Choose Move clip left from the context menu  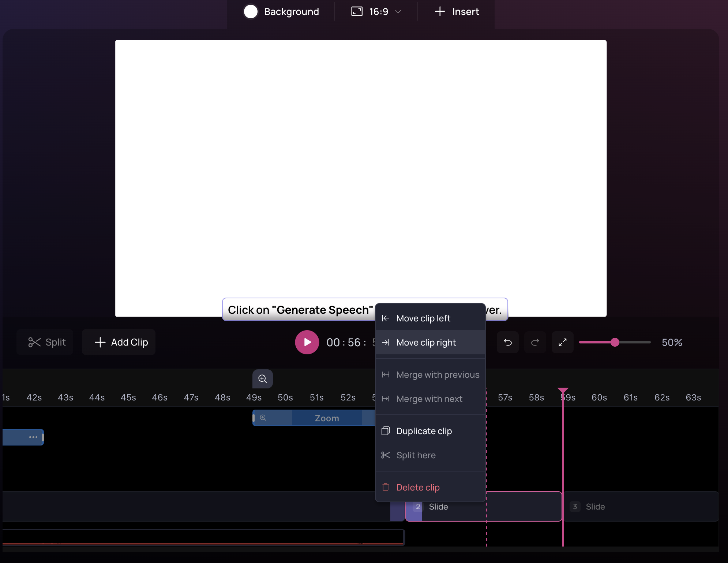coord(423,318)
